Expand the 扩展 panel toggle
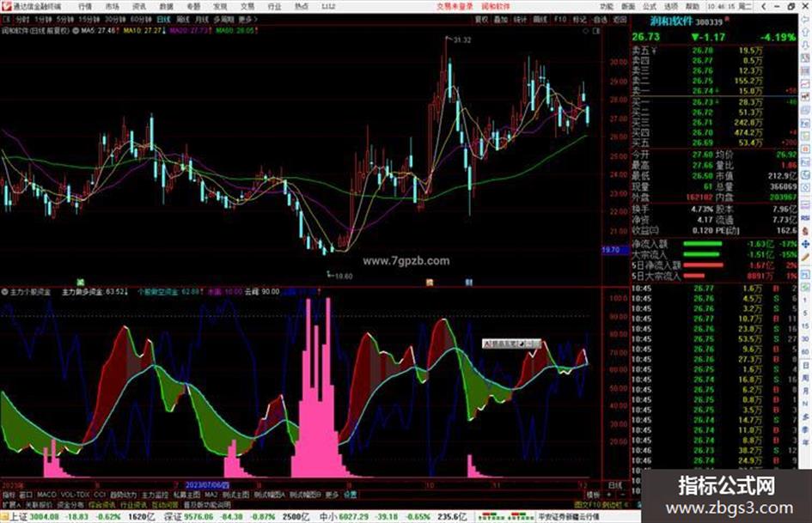812x523 pixels. (x=11, y=504)
